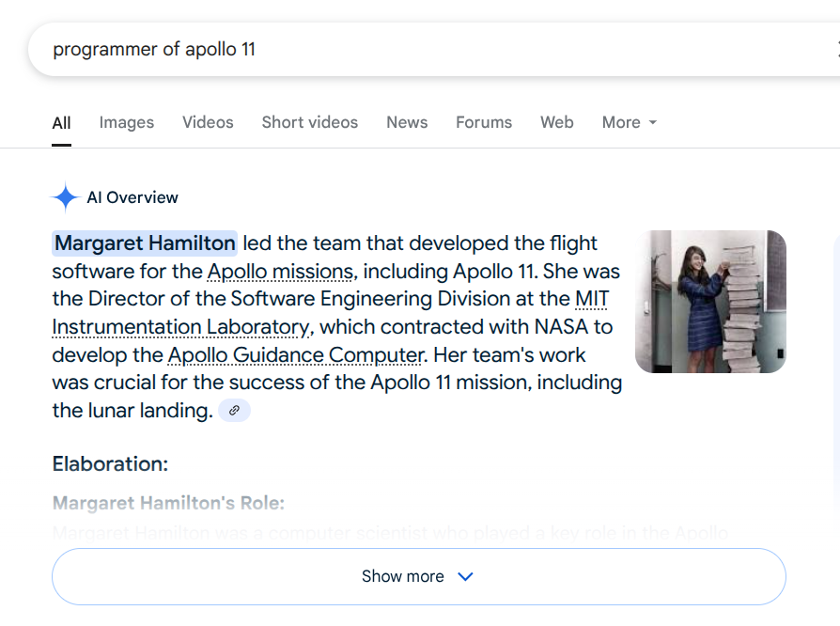Expand the overview with Show more
The width and height of the screenshot is (840, 626).
pyautogui.click(x=418, y=576)
